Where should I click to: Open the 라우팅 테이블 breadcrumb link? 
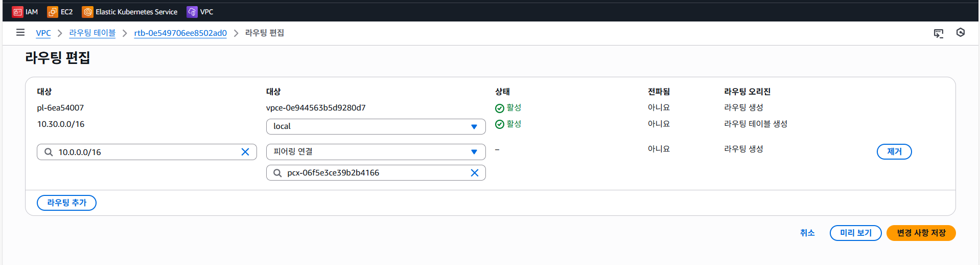[x=92, y=33]
